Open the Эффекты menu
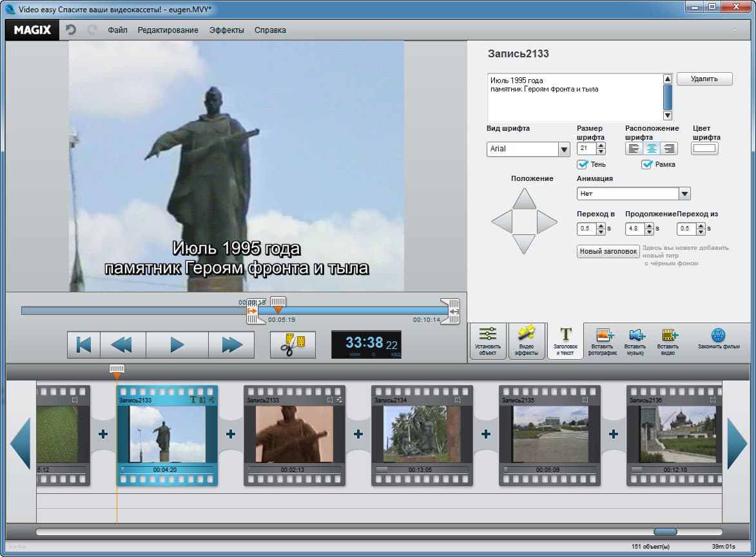The image size is (756, 557). coord(226,30)
